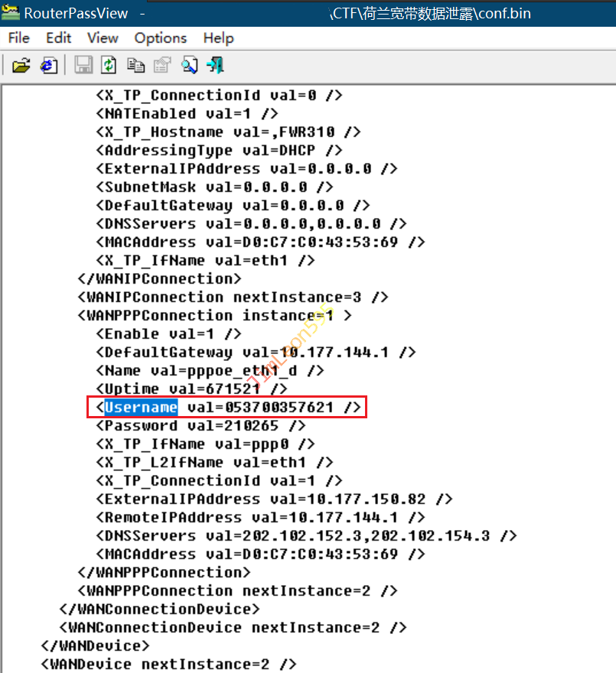The height and width of the screenshot is (673, 616).
Task: Open the Options menu
Action: click(x=161, y=38)
